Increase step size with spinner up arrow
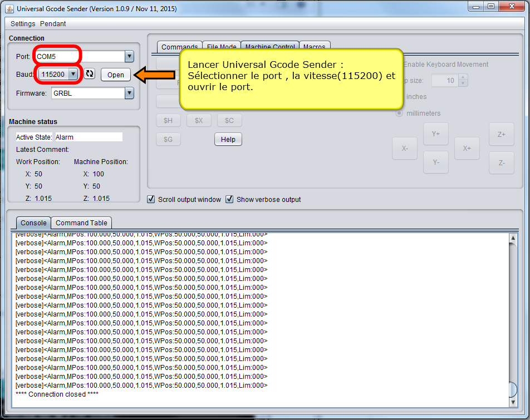 click(x=463, y=78)
